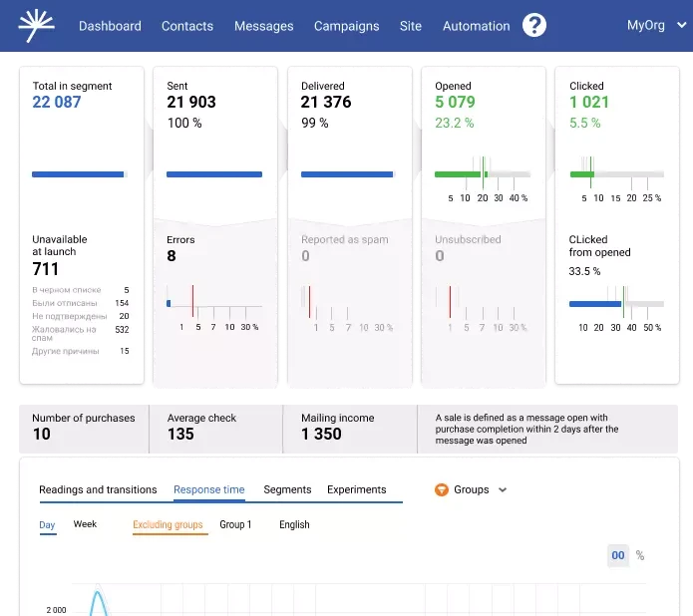The width and height of the screenshot is (693, 616).
Task: Click the starburst logo in the header
Action: tap(37, 25)
